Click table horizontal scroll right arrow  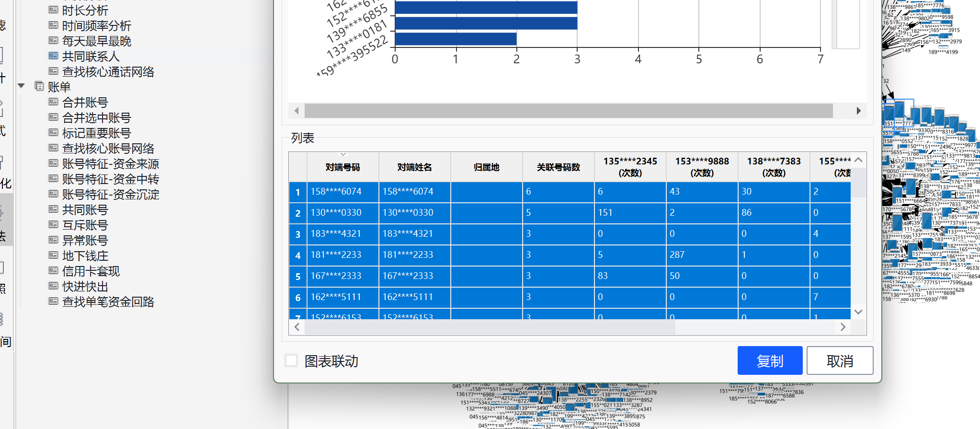coord(843,327)
